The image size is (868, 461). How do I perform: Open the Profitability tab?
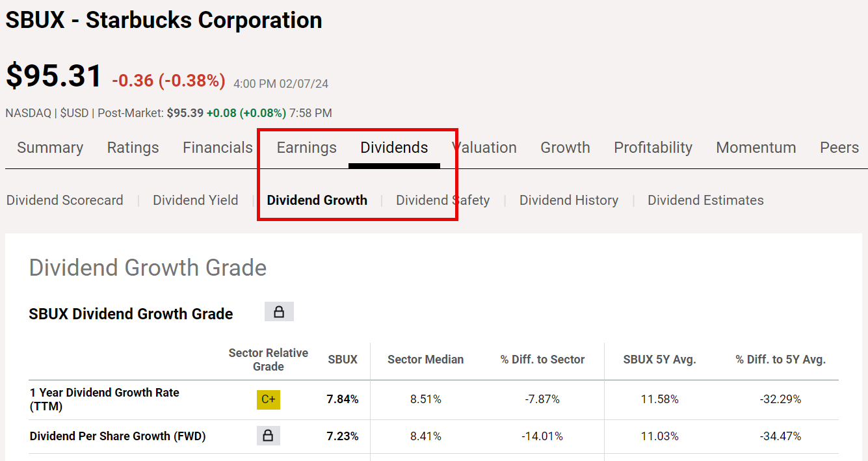click(653, 148)
